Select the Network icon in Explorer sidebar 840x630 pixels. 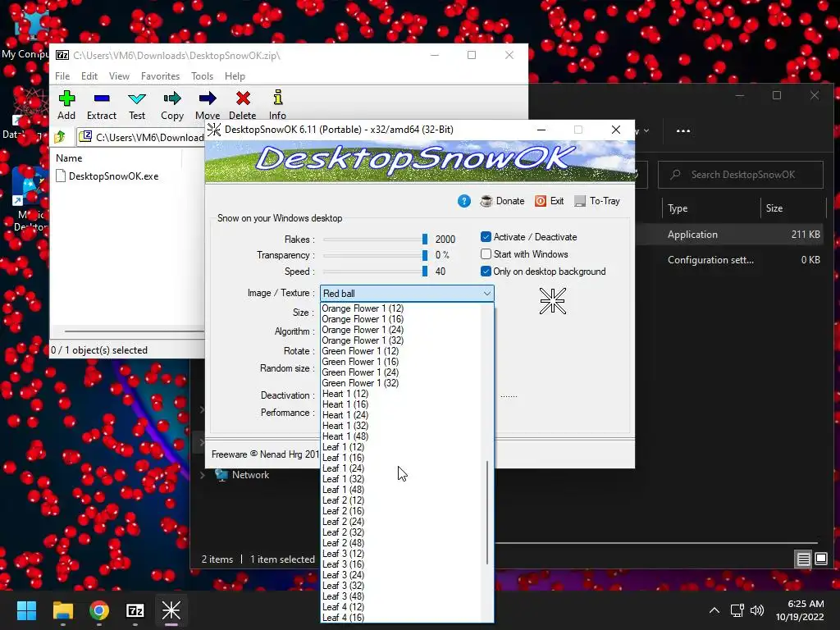[221, 475]
